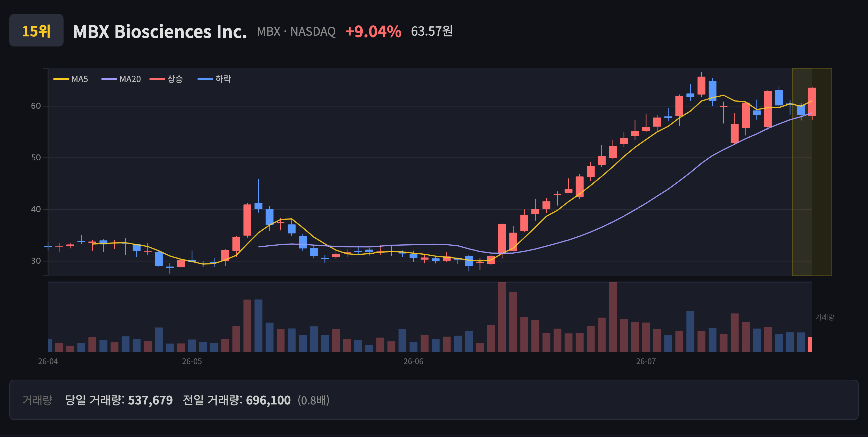This screenshot has width=868, height=437.
Task: Toggle the MA5 legend entry
Action: [71, 79]
